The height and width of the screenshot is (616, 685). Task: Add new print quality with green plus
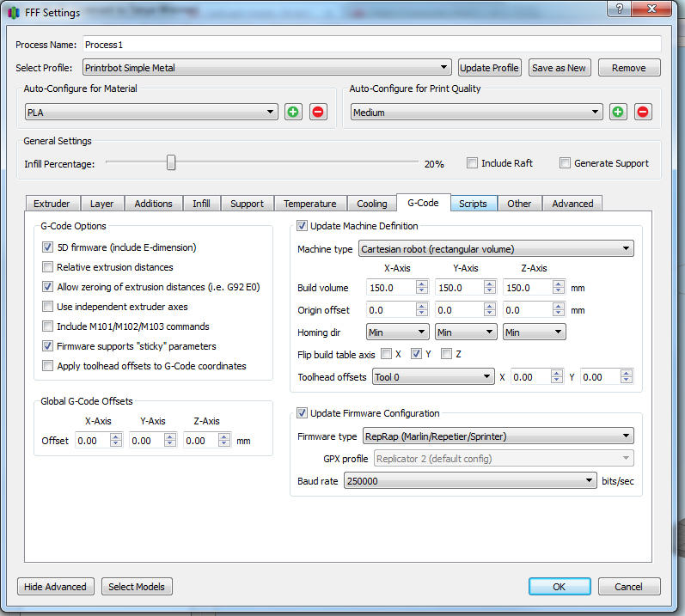(x=618, y=113)
